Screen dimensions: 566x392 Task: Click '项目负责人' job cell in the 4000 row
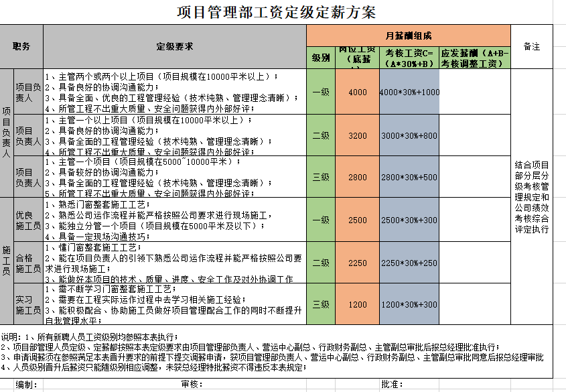tap(28, 92)
